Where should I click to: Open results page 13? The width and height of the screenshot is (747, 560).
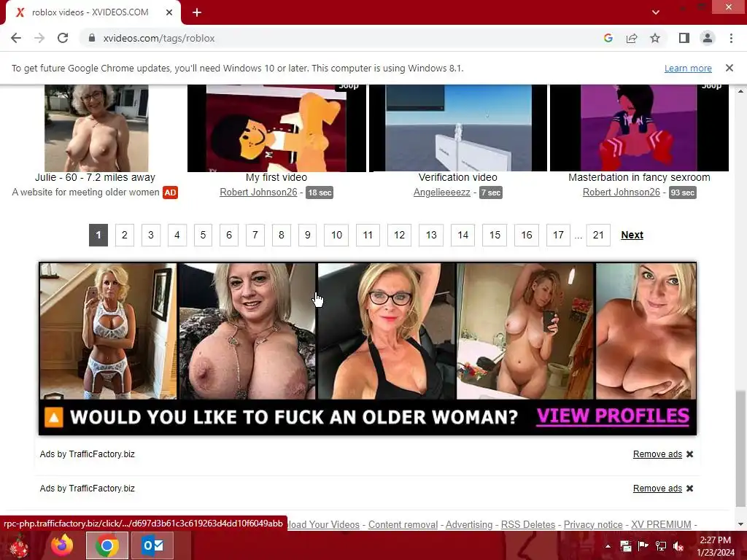(x=431, y=235)
